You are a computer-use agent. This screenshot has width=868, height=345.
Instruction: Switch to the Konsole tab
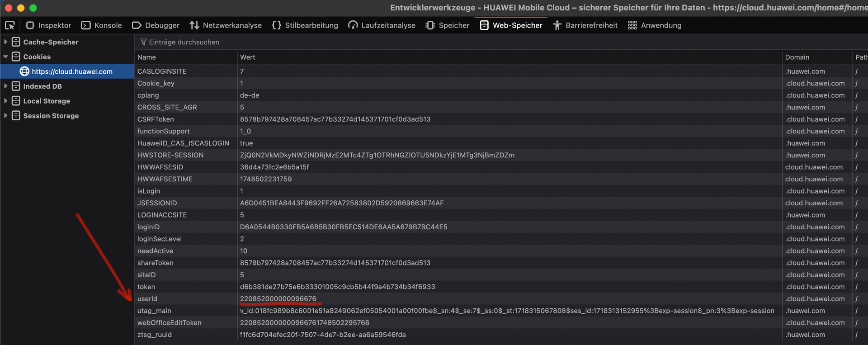pyautogui.click(x=101, y=25)
